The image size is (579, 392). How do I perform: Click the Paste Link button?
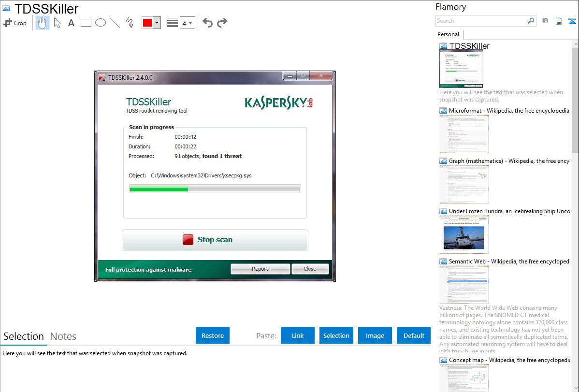(298, 335)
